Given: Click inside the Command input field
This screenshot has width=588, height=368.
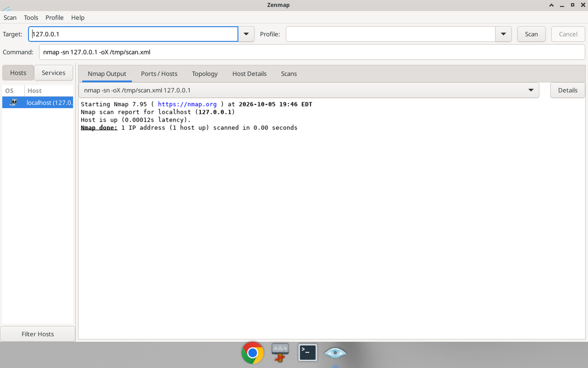Looking at the screenshot, I should click(312, 52).
